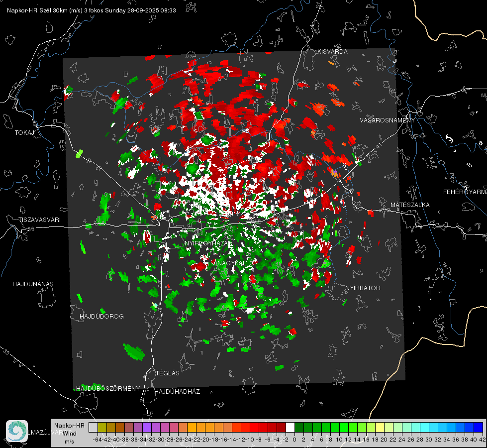Screen dimensions: 487x448
Task: Click the spiral weather service logo
Action: [x=17, y=431]
